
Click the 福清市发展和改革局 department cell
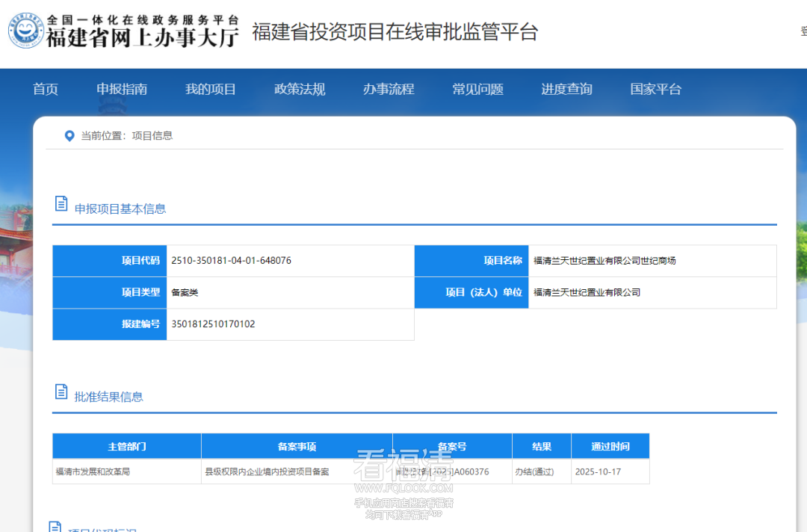coord(127,471)
